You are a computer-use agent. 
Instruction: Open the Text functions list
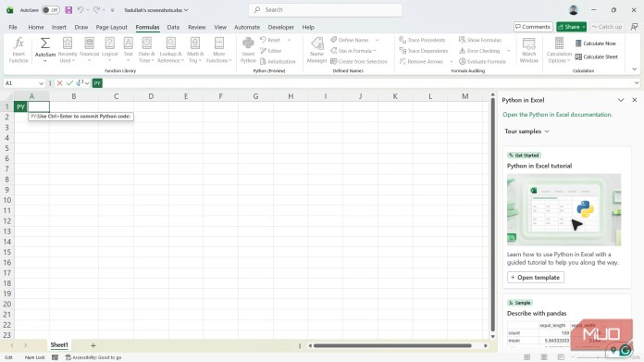128,50
